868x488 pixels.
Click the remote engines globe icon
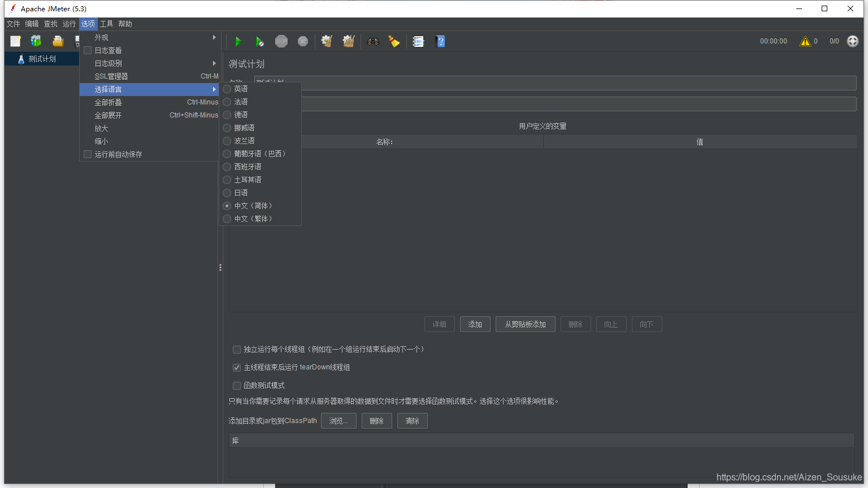coord(853,41)
